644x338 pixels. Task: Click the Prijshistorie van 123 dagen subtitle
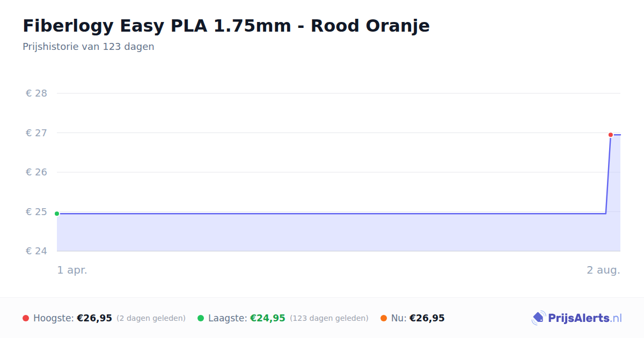[x=89, y=47]
